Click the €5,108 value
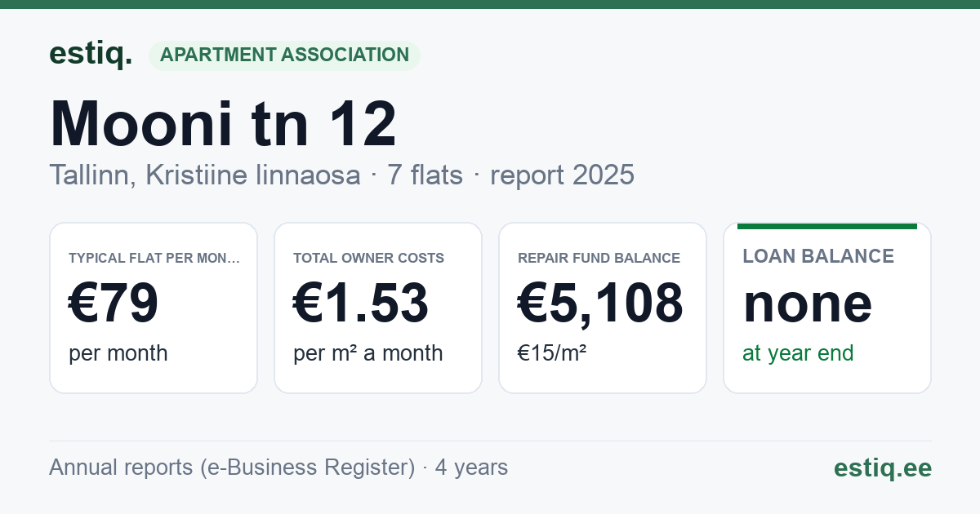Viewport: 980px width, 514px height. (600, 303)
